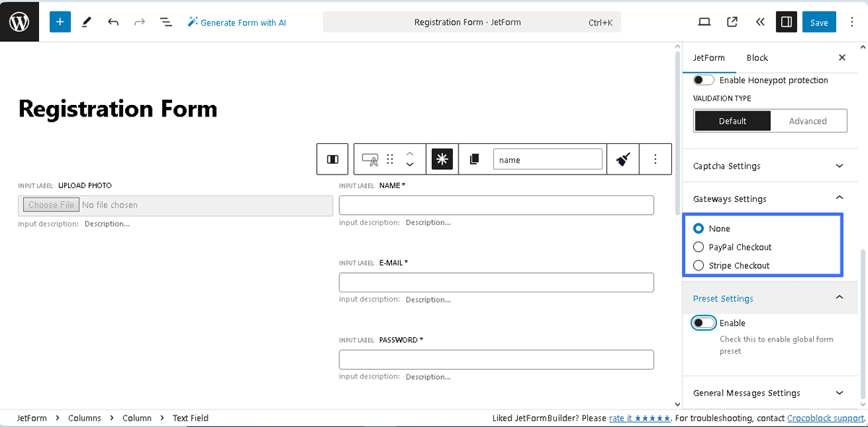Edit description under Password field
The width and height of the screenshot is (868, 427).
click(428, 377)
